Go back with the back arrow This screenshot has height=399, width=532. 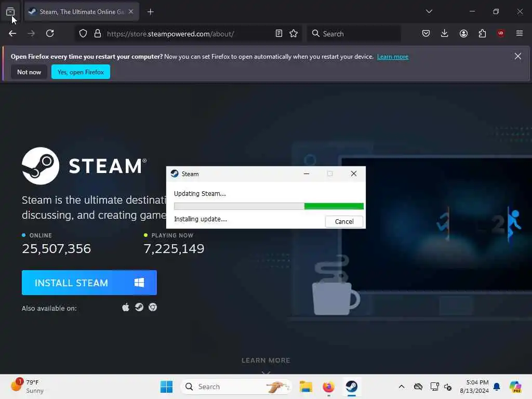click(x=12, y=34)
